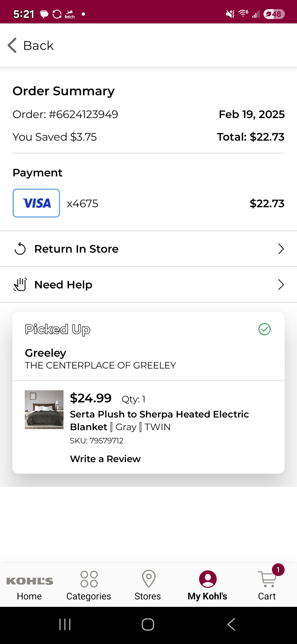Open the Serta Plush to Sherpa blanket title

(x=159, y=421)
